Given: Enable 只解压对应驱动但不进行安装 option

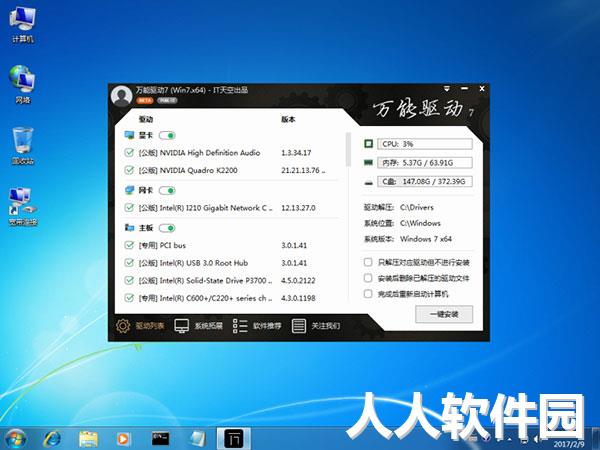Looking at the screenshot, I should (368, 262).
